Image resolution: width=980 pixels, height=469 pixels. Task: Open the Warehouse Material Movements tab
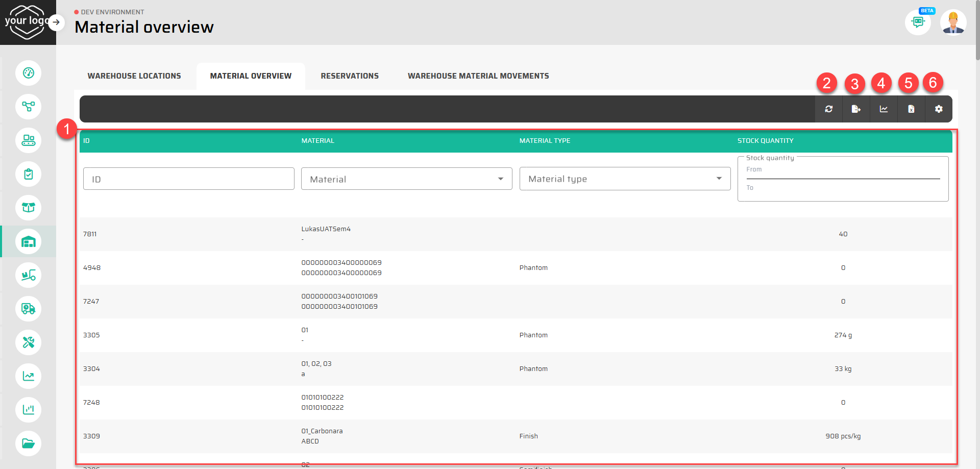[478, 76]
